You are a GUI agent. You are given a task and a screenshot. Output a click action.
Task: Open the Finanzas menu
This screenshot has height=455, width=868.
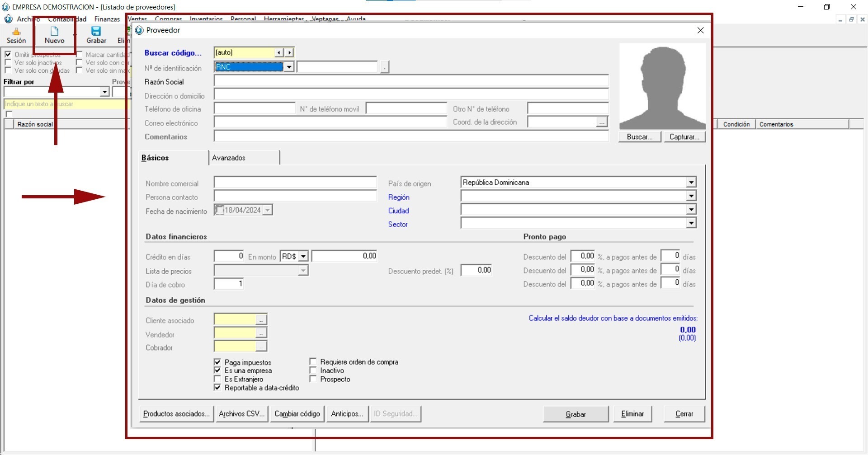107,19
